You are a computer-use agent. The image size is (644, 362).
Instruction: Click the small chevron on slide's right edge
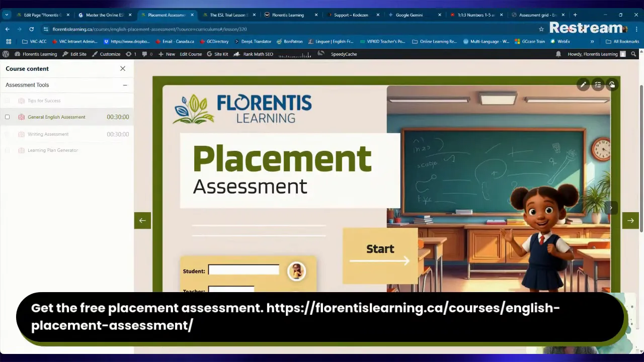[x=611, y=207]
